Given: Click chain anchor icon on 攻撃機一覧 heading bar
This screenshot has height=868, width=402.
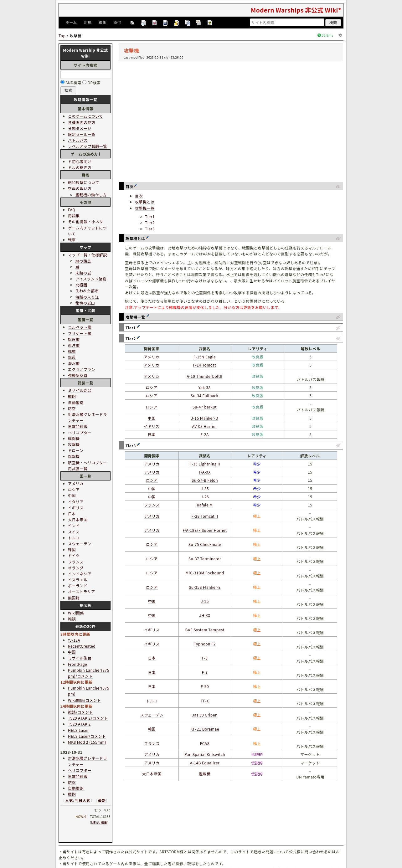Looking at the screenshot, I should tap(338, 317).
